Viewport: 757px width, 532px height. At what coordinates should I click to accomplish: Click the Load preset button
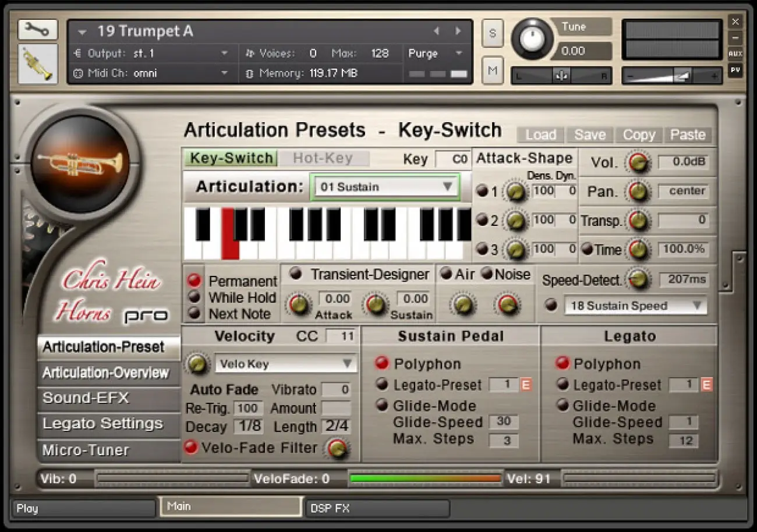tap(541, 135)
